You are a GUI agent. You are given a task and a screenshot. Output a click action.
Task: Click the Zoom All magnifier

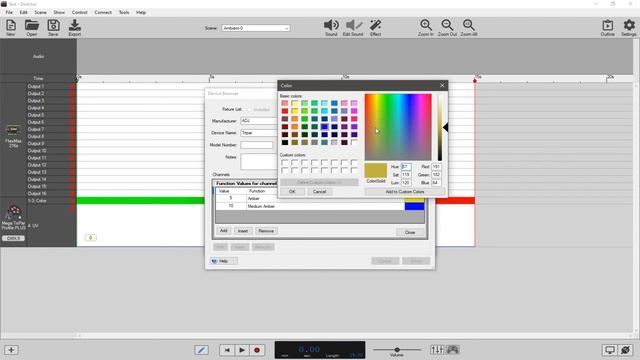coord(469,25)
